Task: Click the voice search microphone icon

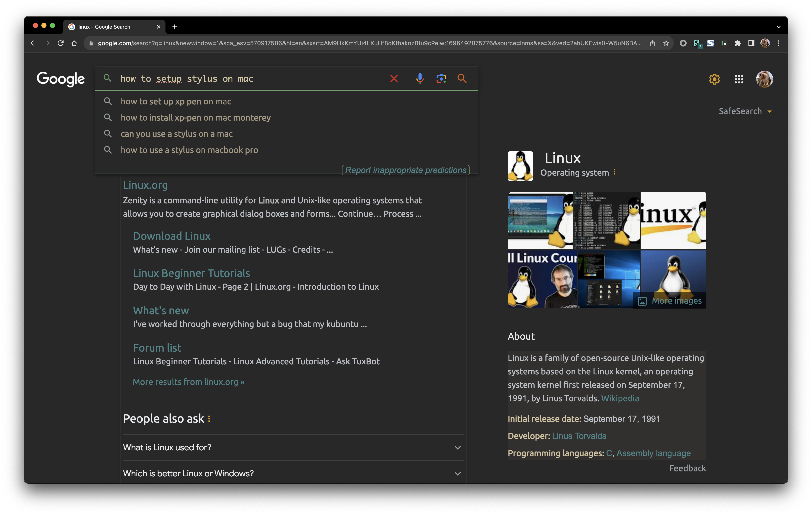Action: click(x=420, y=79)
